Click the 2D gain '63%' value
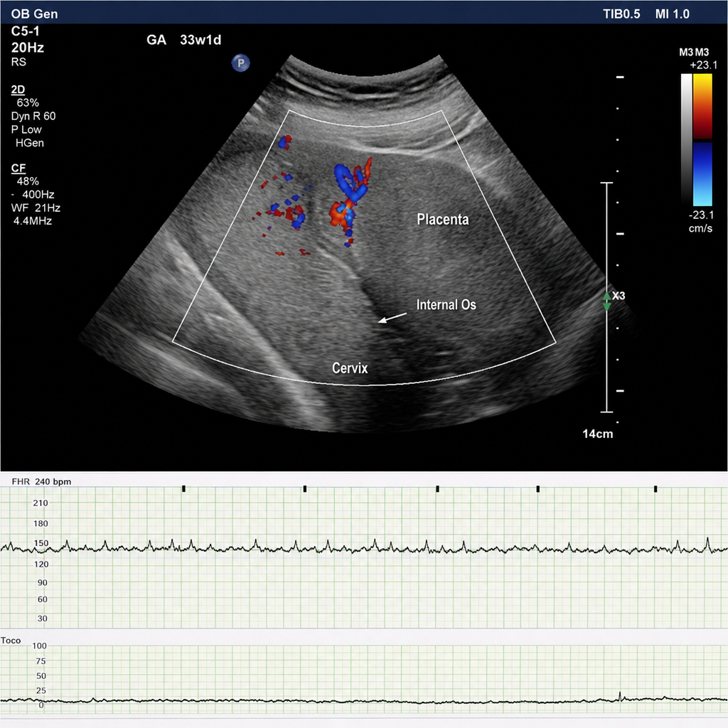728x728 pixels. point(28,102)
